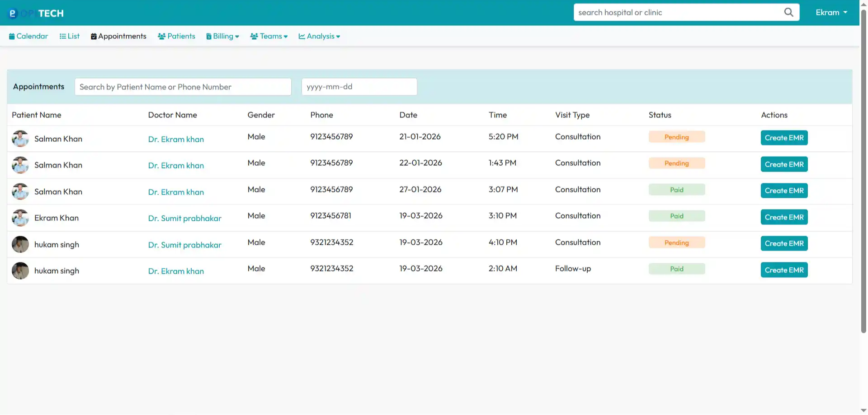Open the Ekram user account dropdown
The image size is (868, 415).
[831, 12]
